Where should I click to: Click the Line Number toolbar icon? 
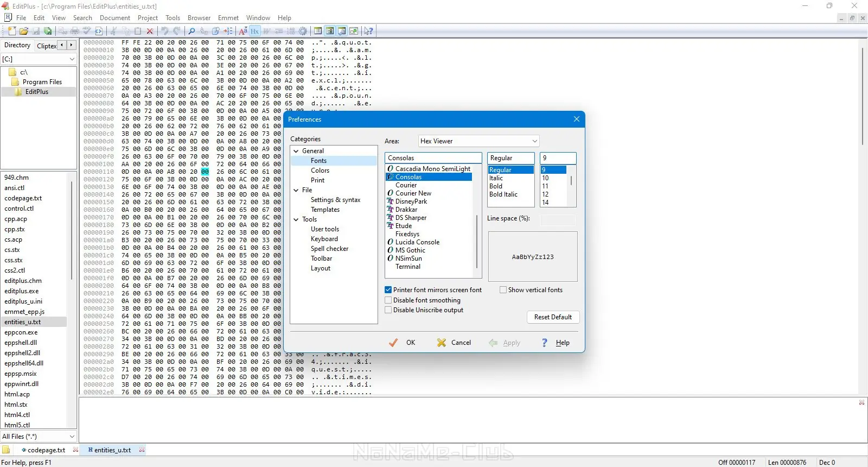[291, 31]
